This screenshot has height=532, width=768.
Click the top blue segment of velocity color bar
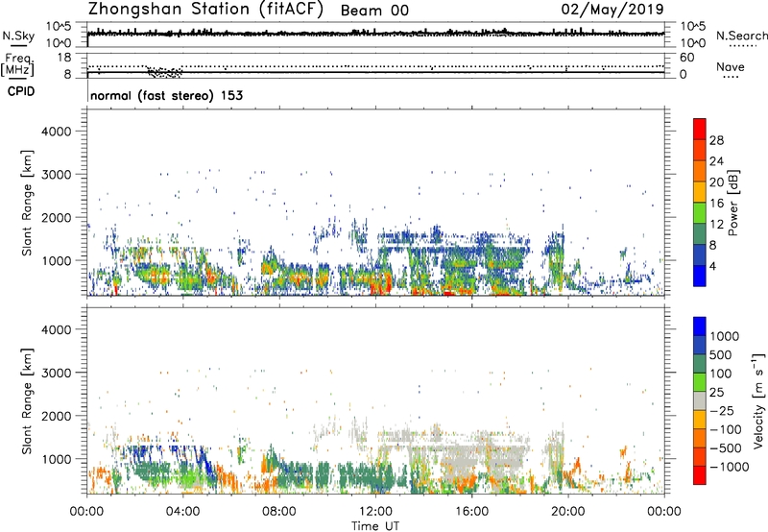(700, 326)
